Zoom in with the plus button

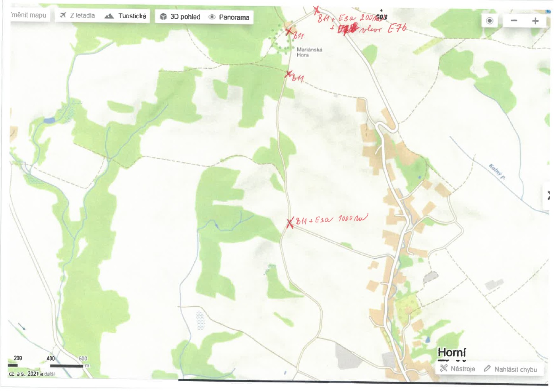[535, 21]
